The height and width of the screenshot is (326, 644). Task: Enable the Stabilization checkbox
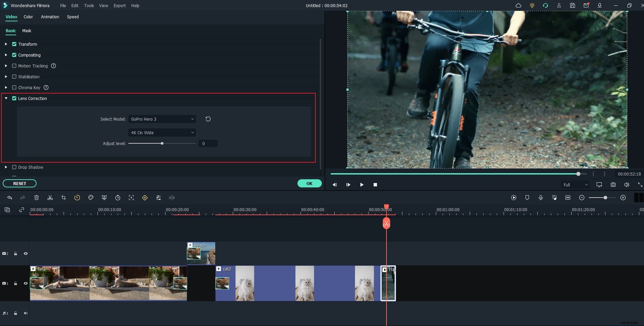tap(14, 77)
